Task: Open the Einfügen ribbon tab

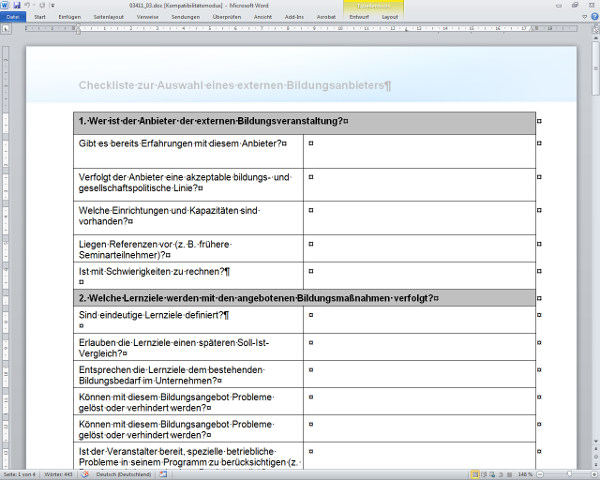Action: [70, 17]
